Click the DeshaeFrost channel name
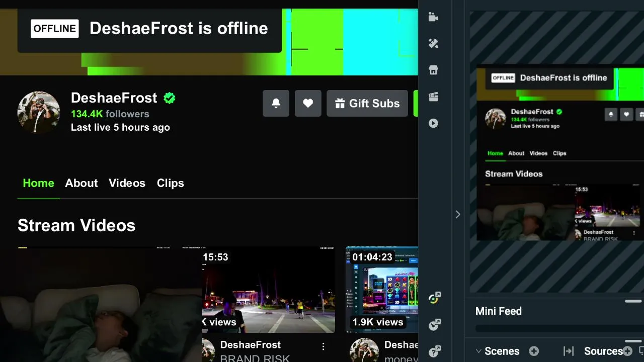This screenshot has height=362, width=644. click(x=114, y=98)
